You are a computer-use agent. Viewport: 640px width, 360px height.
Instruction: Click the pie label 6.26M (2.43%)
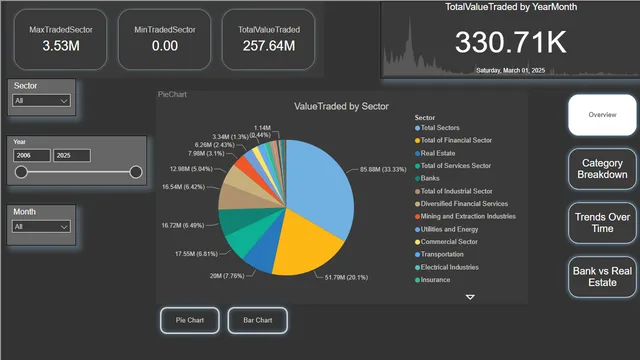pyautogui.click(x=215, y=145)
